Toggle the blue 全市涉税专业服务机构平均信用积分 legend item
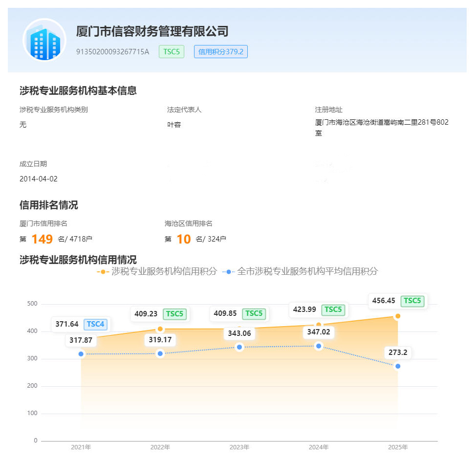Screen dimensions: 476x464 (x=300, y=271)
